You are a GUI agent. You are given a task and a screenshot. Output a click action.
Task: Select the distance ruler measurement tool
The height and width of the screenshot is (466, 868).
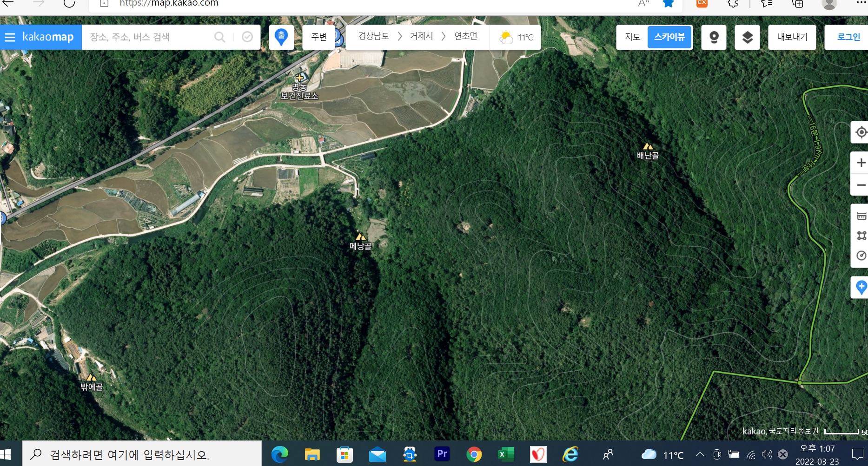tap(861, 216)
